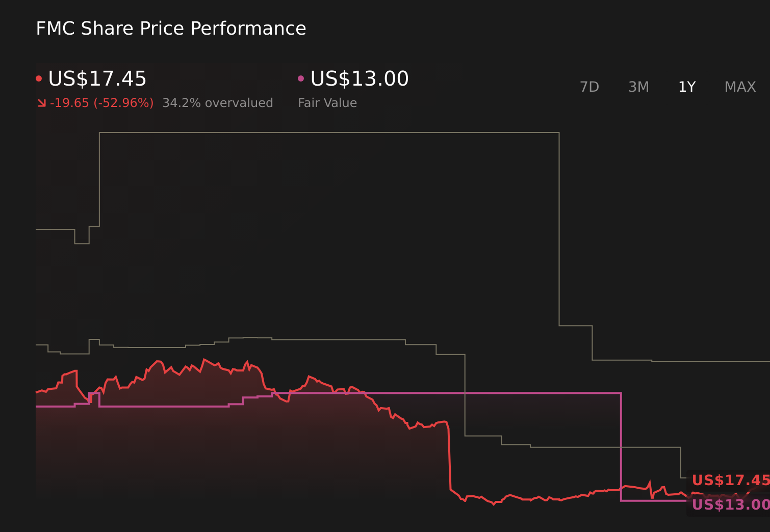Click the 34.2% overvalued label
The image size is (770, 532).
217,102
